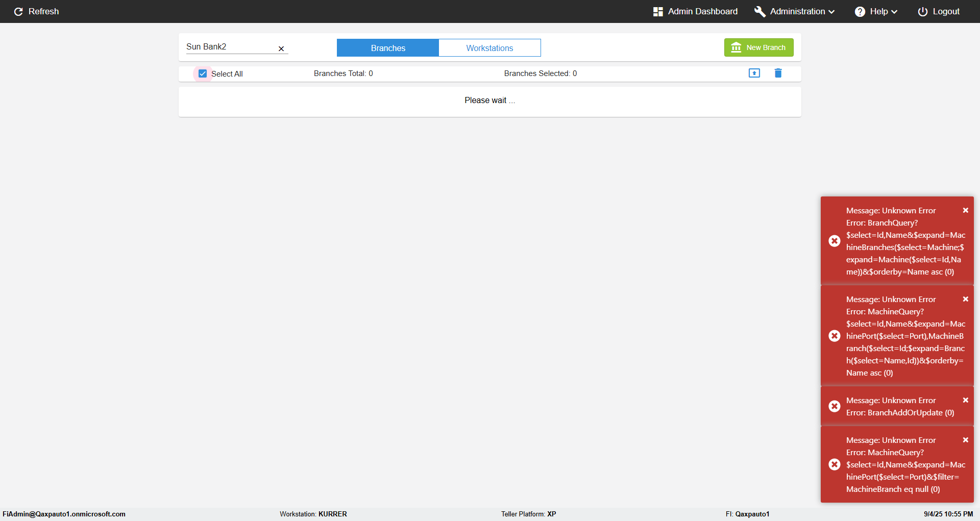Click 'FI: Qaxpauto1' status text
This screenshot has width=980, height=521.
tap(748, 514)
